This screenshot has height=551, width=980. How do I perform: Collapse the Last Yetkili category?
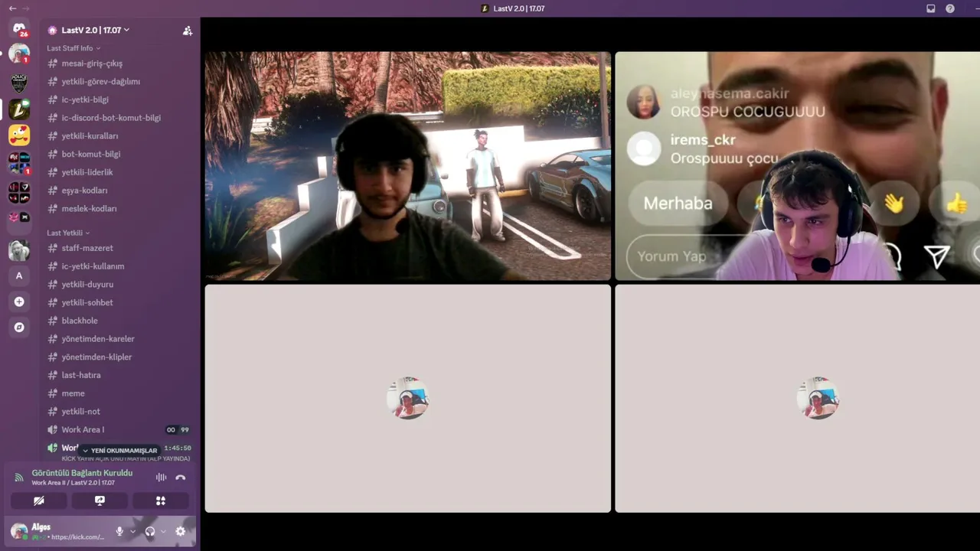68,233
